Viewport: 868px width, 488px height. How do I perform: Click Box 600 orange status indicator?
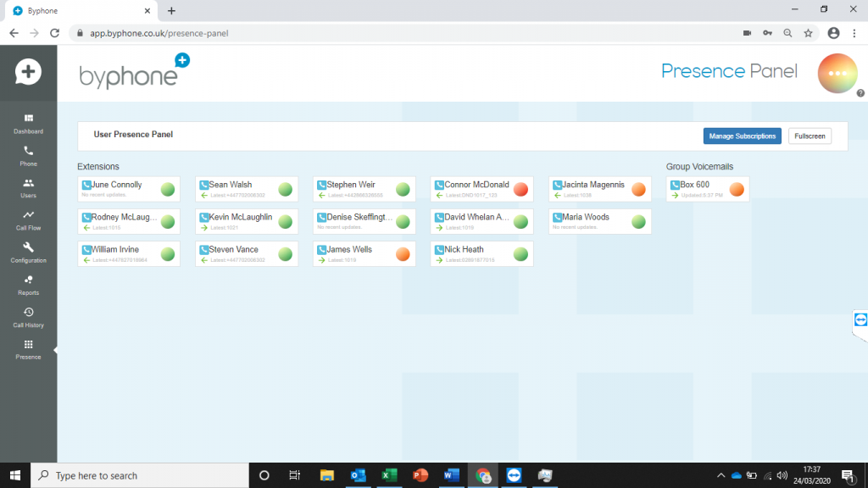[x=737, y=189]
